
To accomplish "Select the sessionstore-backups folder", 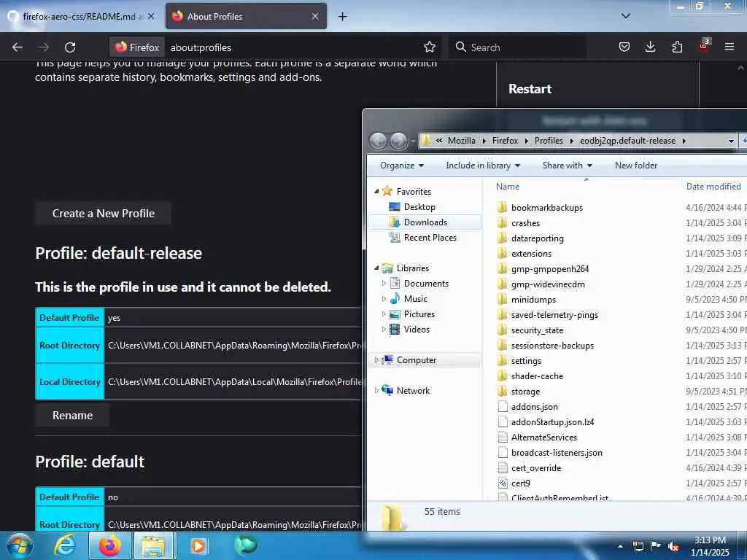I will tap(552, 345).
